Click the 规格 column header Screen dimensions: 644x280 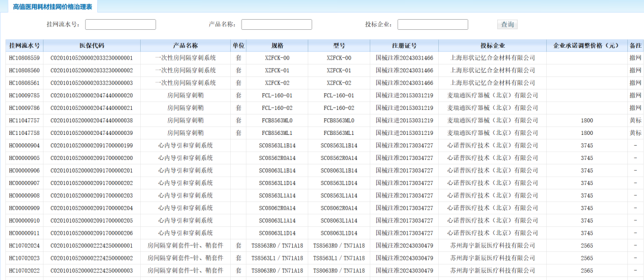277,45
